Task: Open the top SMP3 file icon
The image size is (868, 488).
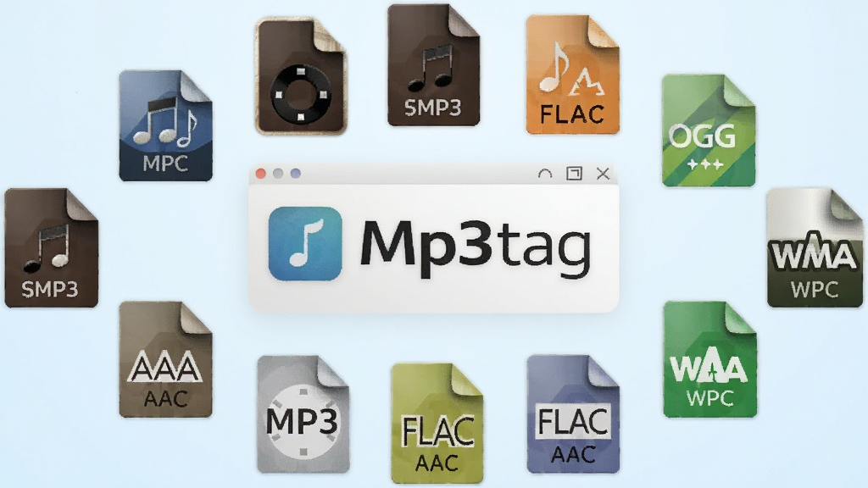Action: tap(433, 65)
